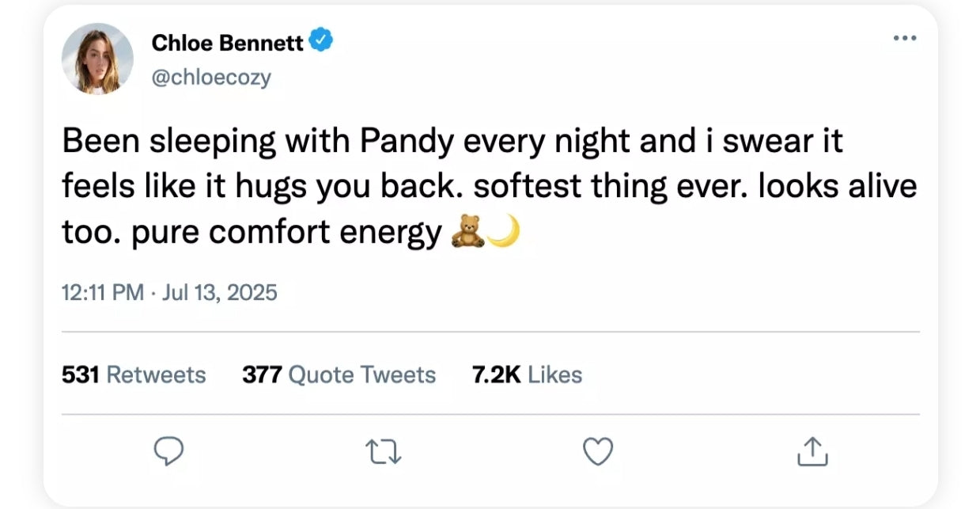Click Chloe Bennett's profile picture
Screen dimensions: 980x509
(x=97, y=59)
